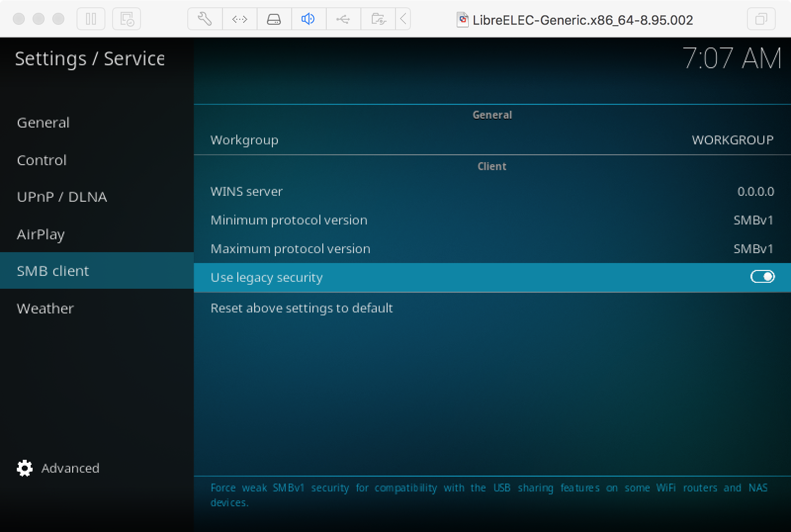
Task: Pause the virtual machine
Action: [x=91, y=19]
